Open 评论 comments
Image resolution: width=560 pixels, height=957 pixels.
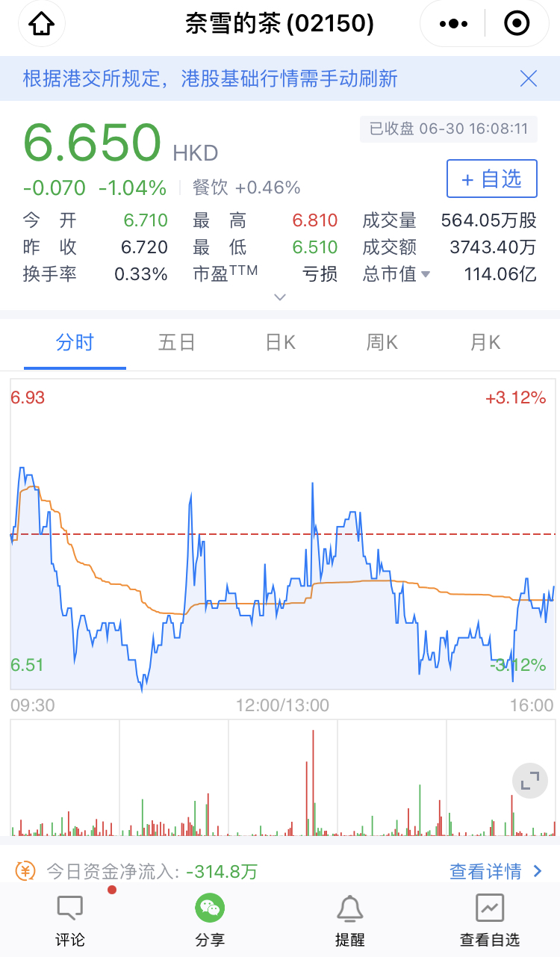tap(70, 920)
